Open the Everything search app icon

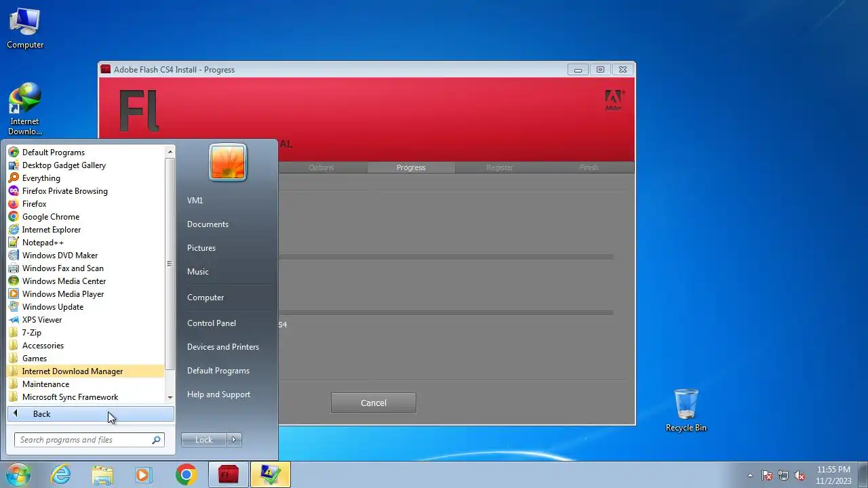pos(13,178)
